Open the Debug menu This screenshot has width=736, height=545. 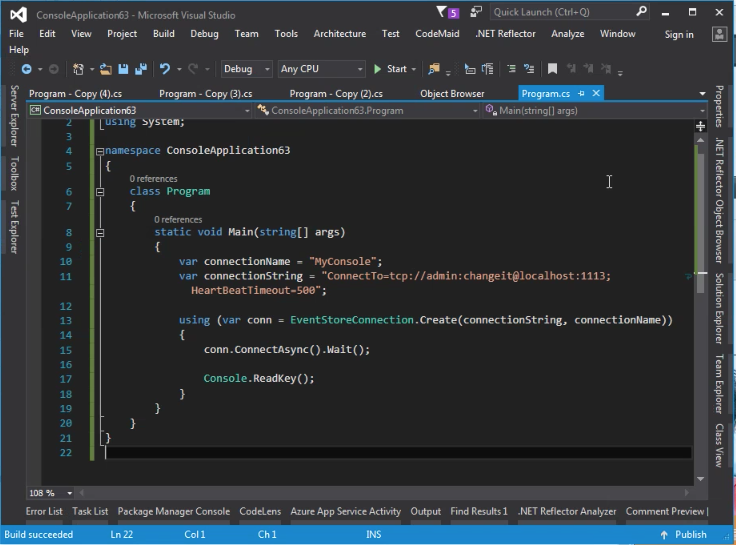(204, 34)
